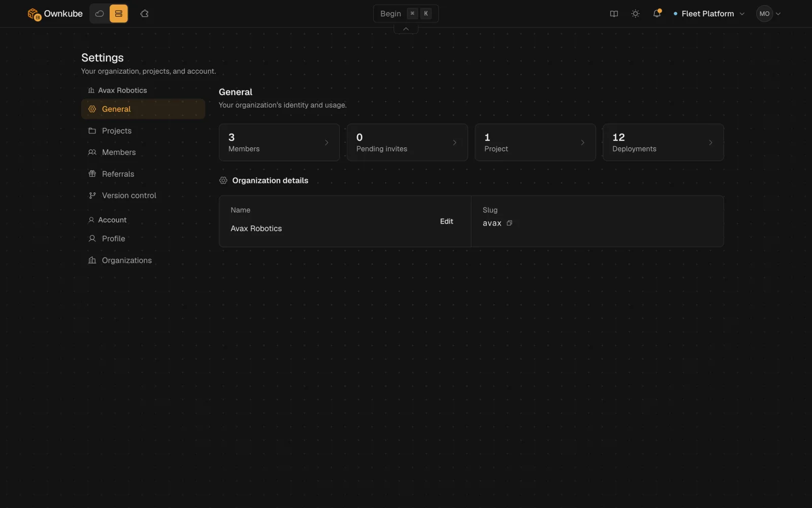Open the Begin command search box
Image resolution: width=812 pixels, height=508 pixels.
[x=405, y=14]
